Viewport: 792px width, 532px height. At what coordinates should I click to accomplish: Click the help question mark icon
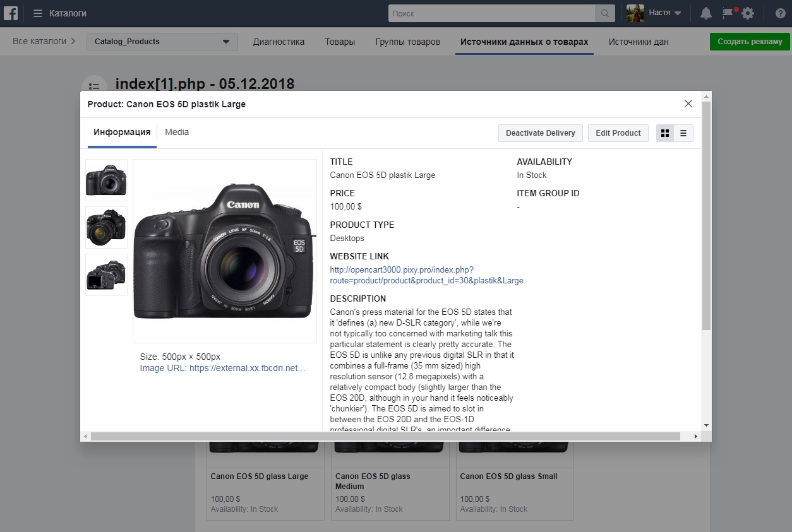(780, 13)
